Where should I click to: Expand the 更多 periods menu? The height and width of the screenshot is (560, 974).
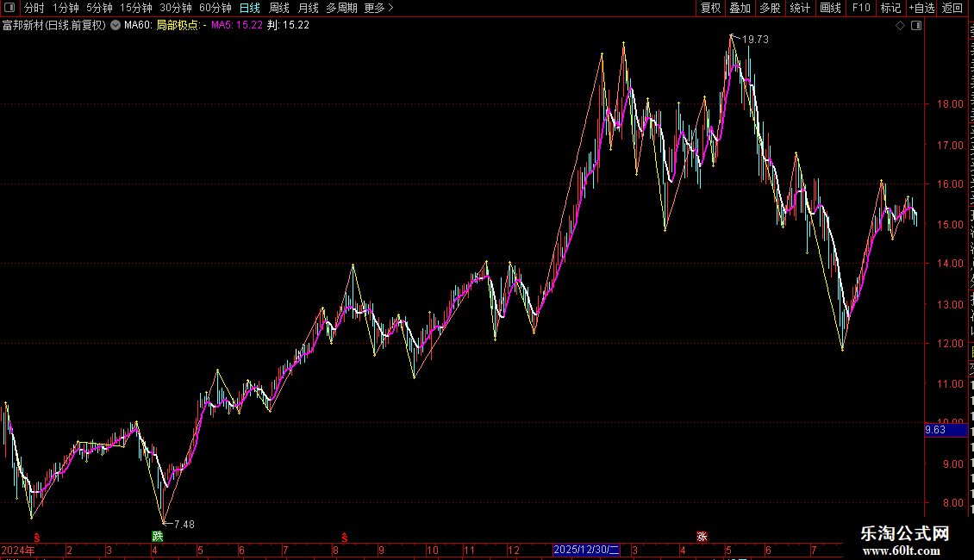coord(378,8)
